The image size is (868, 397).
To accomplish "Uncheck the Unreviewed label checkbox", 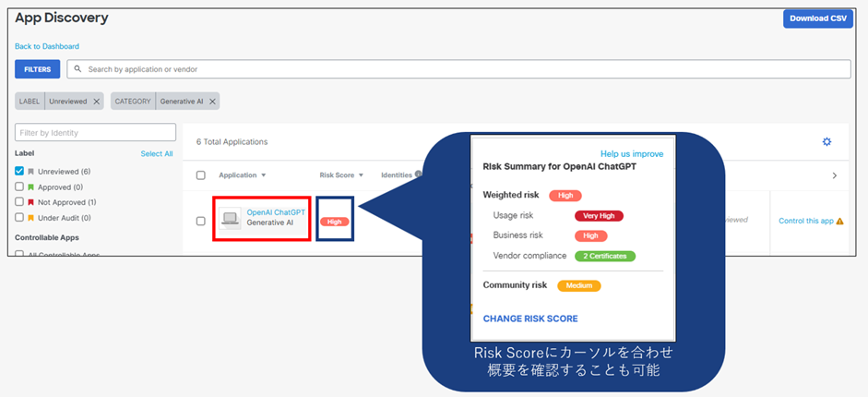I will tap(19, 172).
